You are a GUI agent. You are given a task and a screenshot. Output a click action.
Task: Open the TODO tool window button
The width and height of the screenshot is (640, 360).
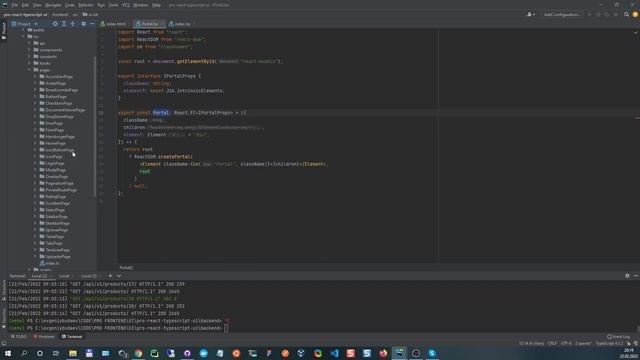(19, 337)
